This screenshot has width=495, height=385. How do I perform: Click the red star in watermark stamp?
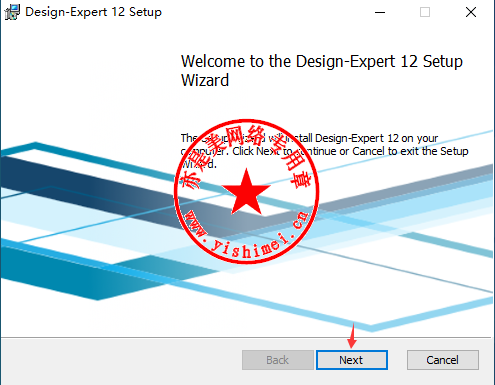246,192
